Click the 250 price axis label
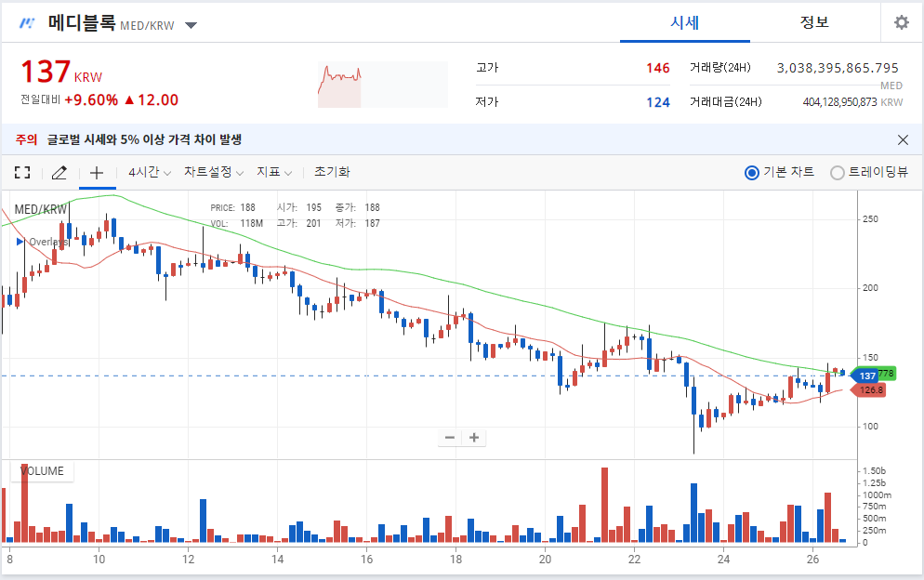 pyautogui.click(x=870, y=218)
